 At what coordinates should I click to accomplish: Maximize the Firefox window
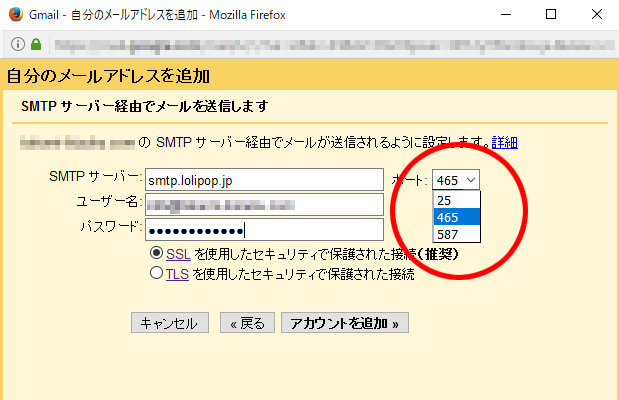pos(551,15)
